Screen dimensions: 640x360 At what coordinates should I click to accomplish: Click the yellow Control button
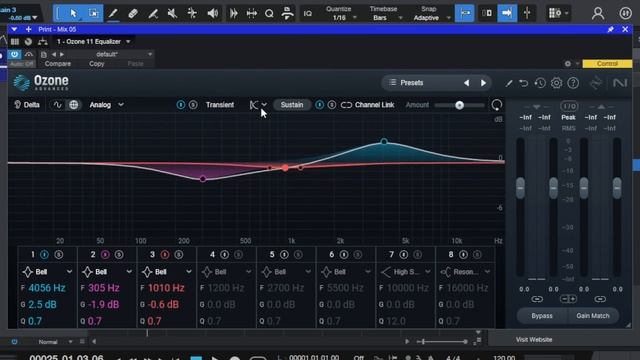(x=607, y=64)
